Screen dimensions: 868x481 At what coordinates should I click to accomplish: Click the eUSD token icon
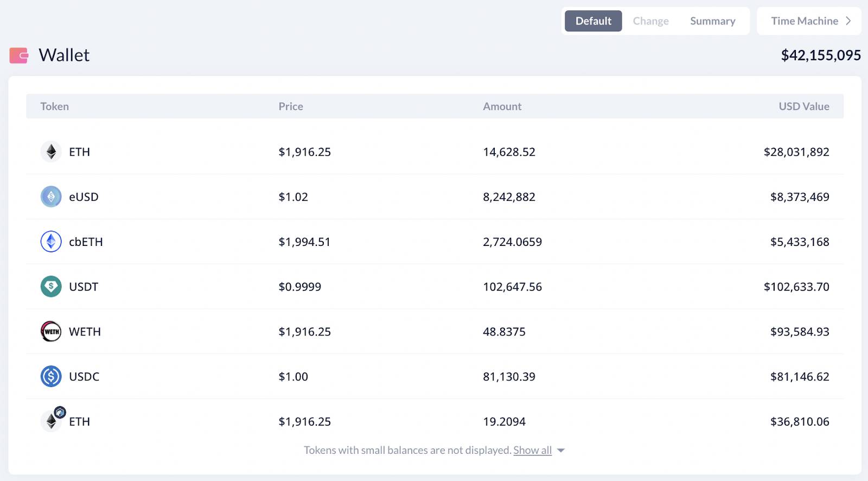[x=51, y=197]
